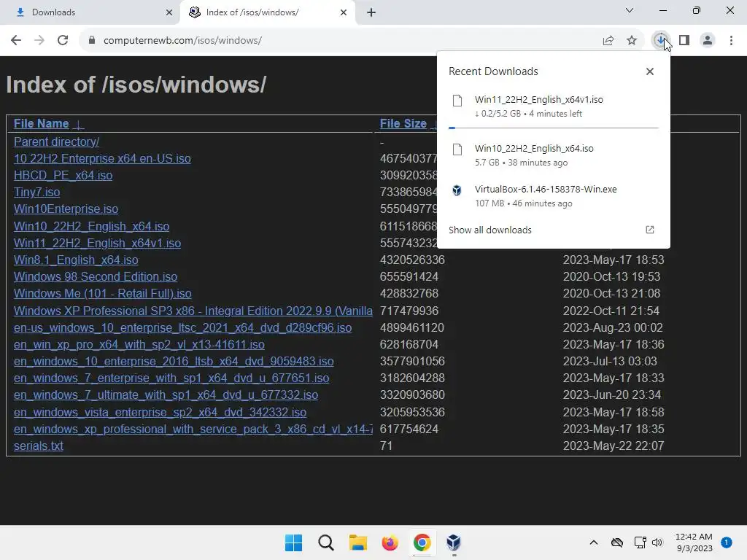
Task: Open serials.txt file
Action: pyautogui.click(x=38, y=446)
